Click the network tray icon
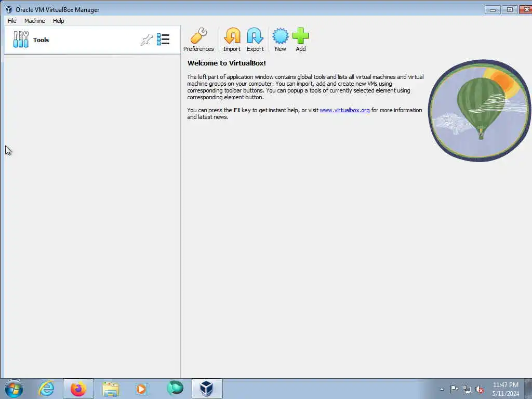The image size is (532, 399). click(467, 389)
